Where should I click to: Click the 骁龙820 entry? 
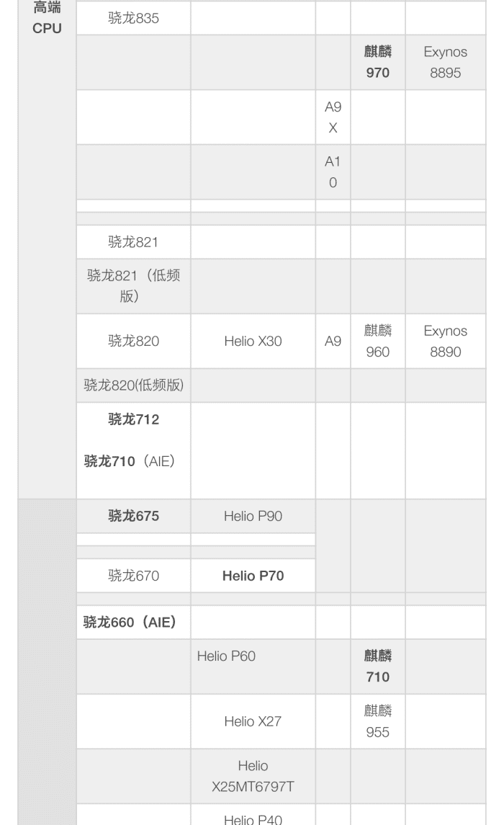[x=133, y=341]
